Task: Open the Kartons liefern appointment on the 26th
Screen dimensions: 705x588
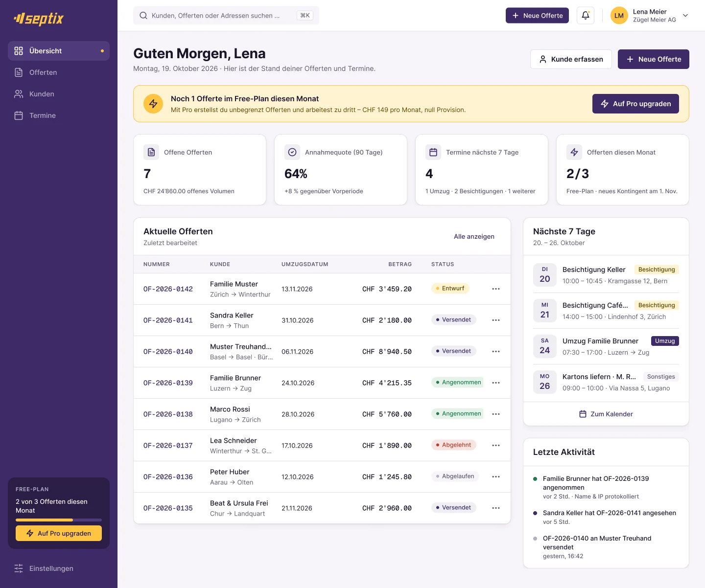Action: 606,382
